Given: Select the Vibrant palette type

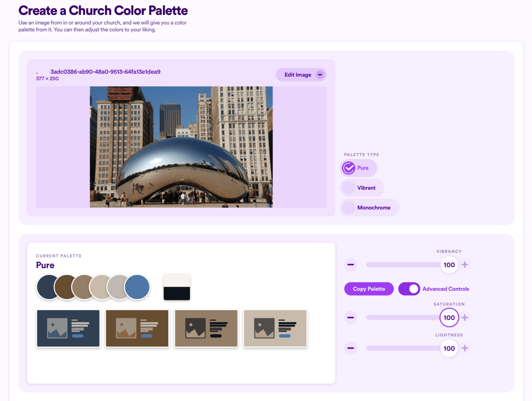Looking at the screenshot, I should [x=362, y=188].
